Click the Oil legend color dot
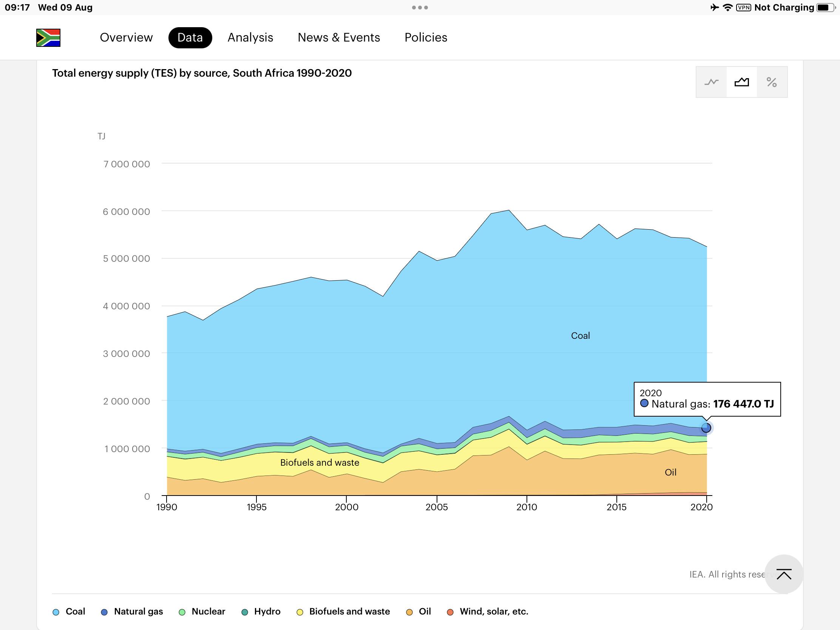The height and width of the screenshot is (630, 840). click(409, 612)
